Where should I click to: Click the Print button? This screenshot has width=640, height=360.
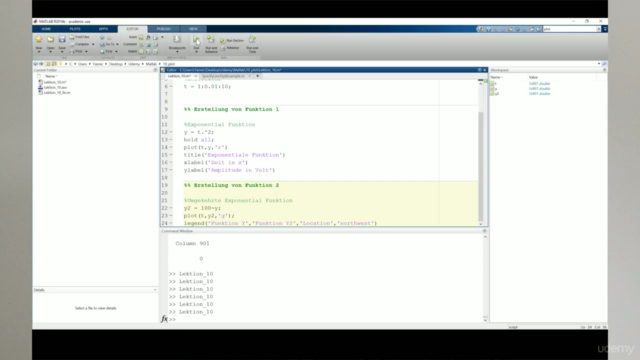coord(76,51)
